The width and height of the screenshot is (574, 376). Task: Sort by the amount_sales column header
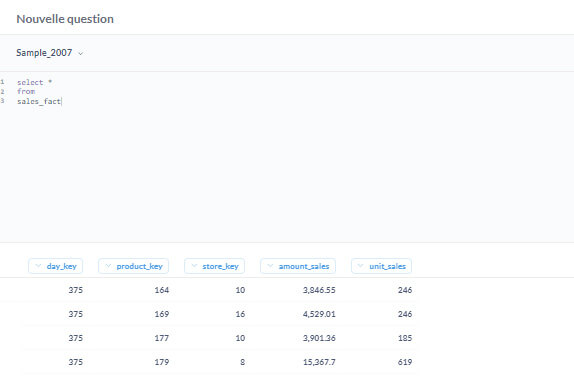click(x=298, y=266)
